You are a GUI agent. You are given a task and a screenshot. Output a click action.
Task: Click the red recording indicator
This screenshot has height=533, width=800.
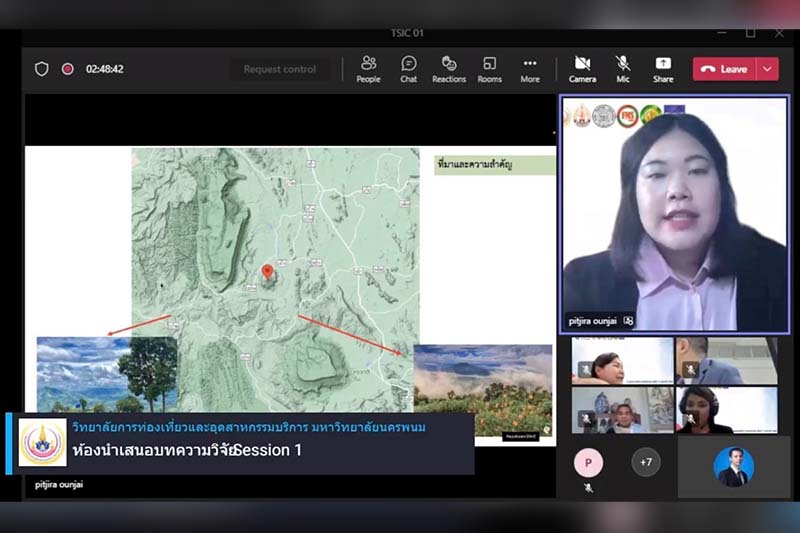pos(68,69)
